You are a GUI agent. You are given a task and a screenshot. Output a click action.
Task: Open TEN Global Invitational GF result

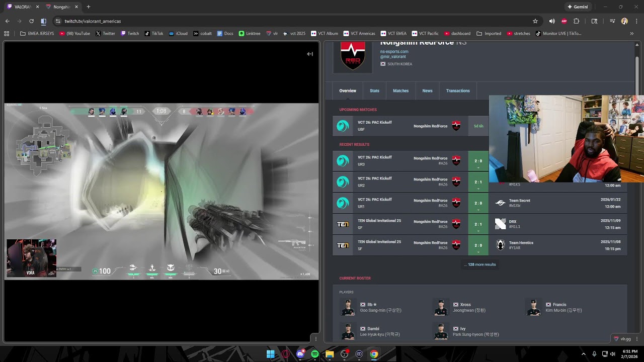coord(479,224)
